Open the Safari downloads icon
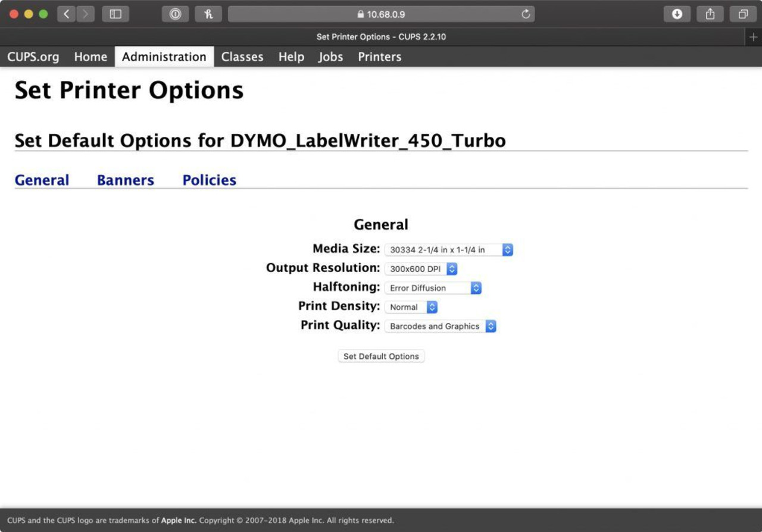Image resolution: width=762 pixels, height=532 pixels. point(677,14)
